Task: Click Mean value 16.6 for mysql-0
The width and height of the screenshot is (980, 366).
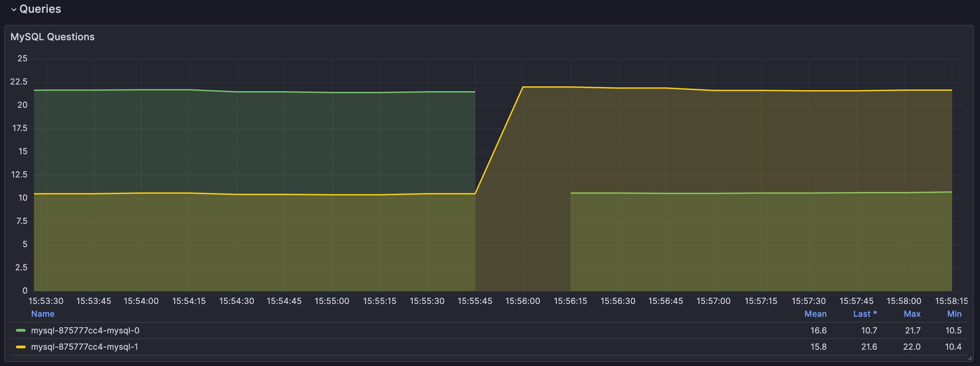Action: pyautogui.click(x=818, y=331)
